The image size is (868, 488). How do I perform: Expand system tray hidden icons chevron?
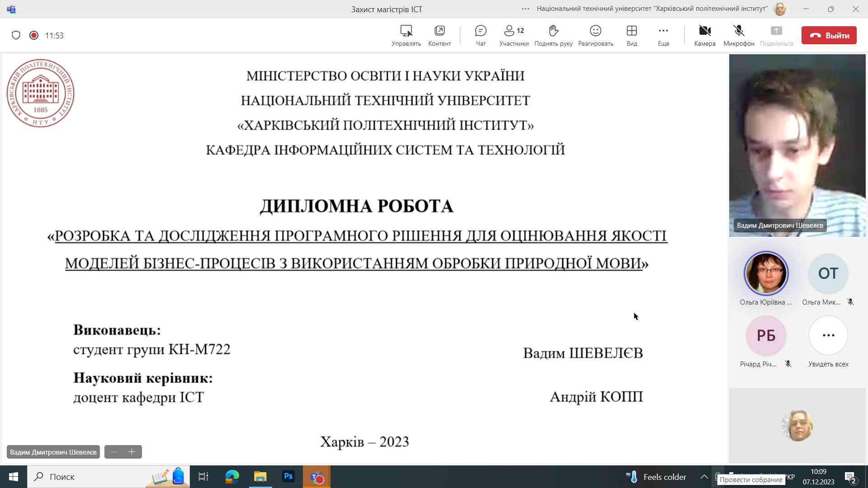704,477
